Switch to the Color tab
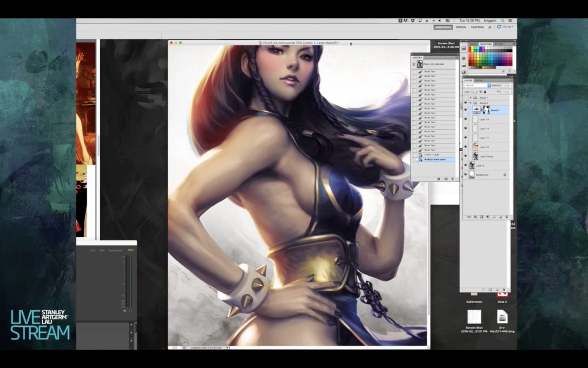Screen dimensions: 588x368 473,44
